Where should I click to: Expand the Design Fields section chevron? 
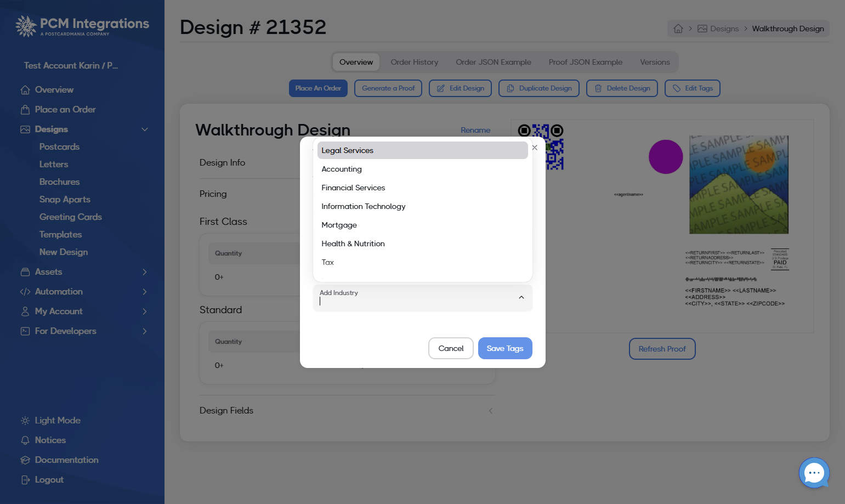click(491, 411)
